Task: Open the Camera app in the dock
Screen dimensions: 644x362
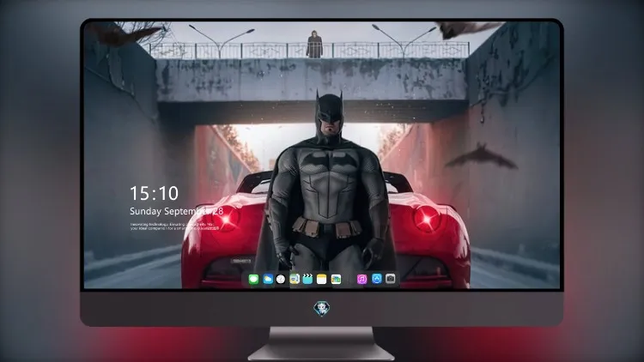Action: (x=391, y=279)
